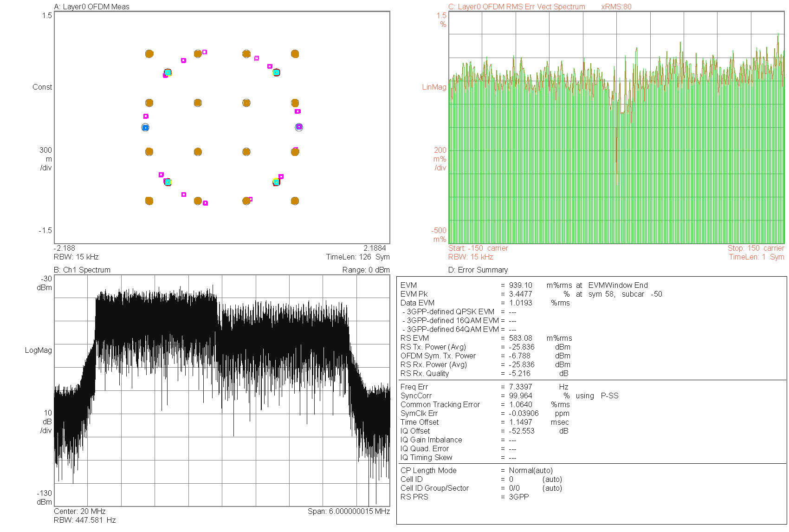
Task: Open the LogMag format label on Spectrum trace
Action: 39,350
